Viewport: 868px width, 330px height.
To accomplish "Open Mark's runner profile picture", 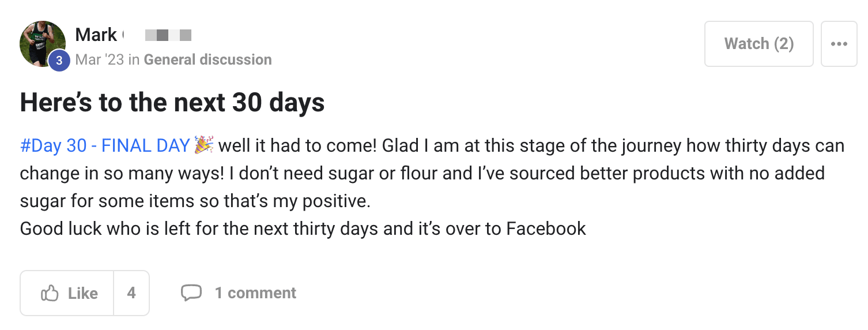I will (41, 42).
